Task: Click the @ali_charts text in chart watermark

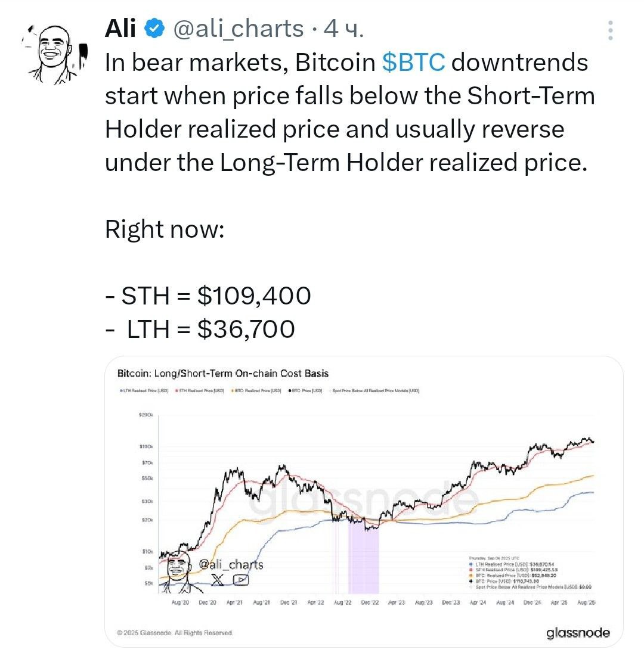Action: pos(231,564)
